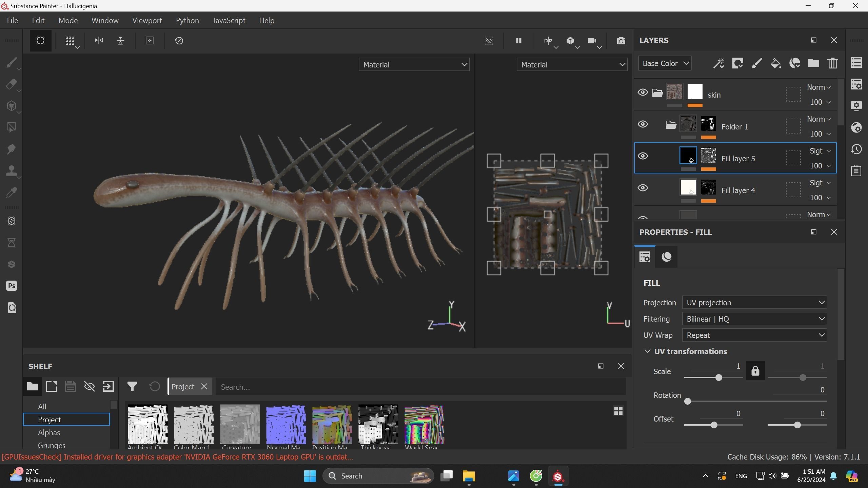Add a mask to the layer

[x=737, y=63]
